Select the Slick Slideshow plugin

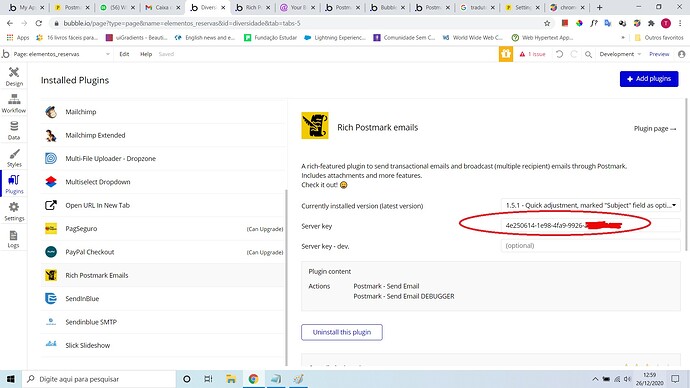[163, 345]
